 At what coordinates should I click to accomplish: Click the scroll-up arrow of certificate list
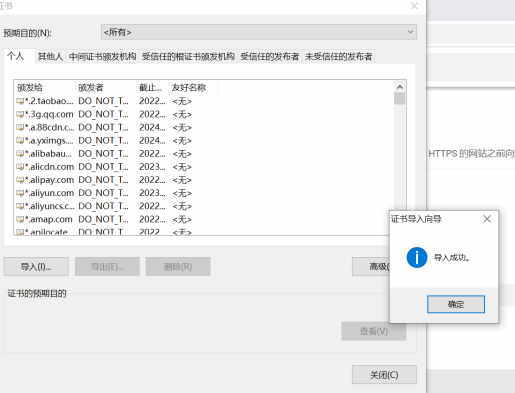click(399, 87)
